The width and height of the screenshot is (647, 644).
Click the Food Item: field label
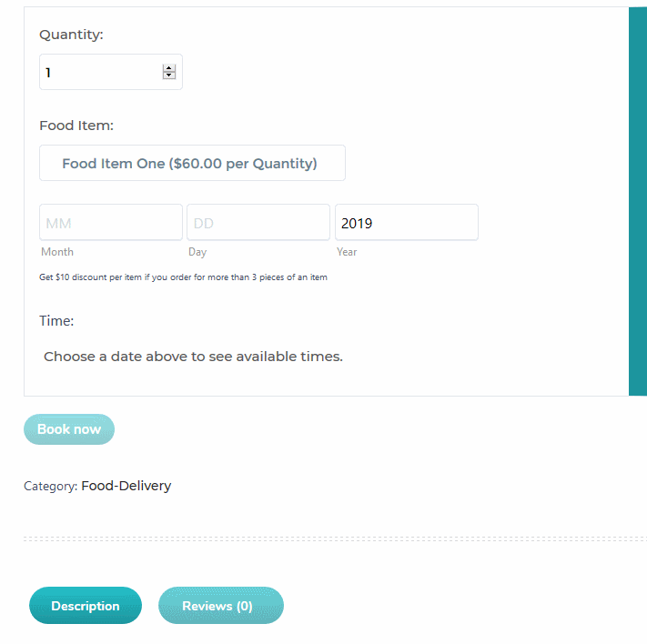(x=76, y=126)
